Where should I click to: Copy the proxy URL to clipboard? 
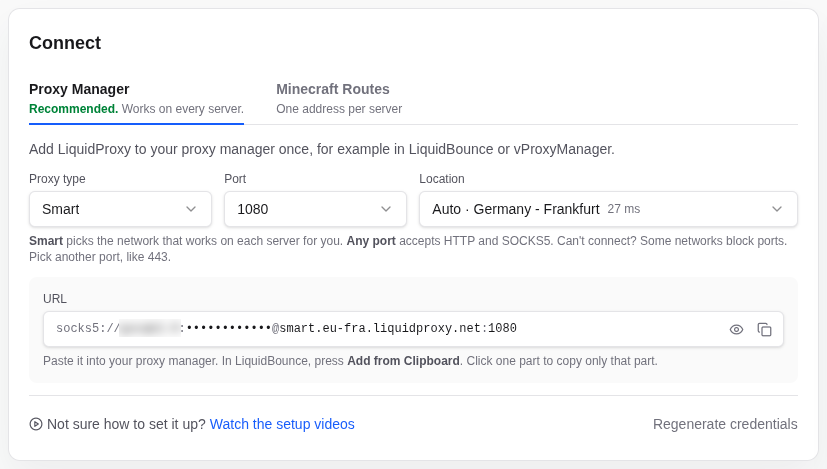pyautogui.click(x=764, y=330)
